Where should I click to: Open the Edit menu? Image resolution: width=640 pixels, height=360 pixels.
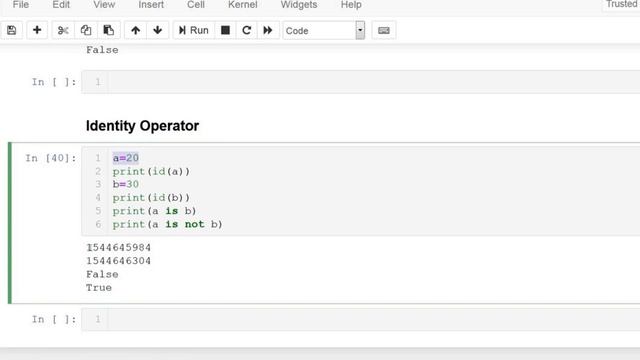(x=61, y=5)
